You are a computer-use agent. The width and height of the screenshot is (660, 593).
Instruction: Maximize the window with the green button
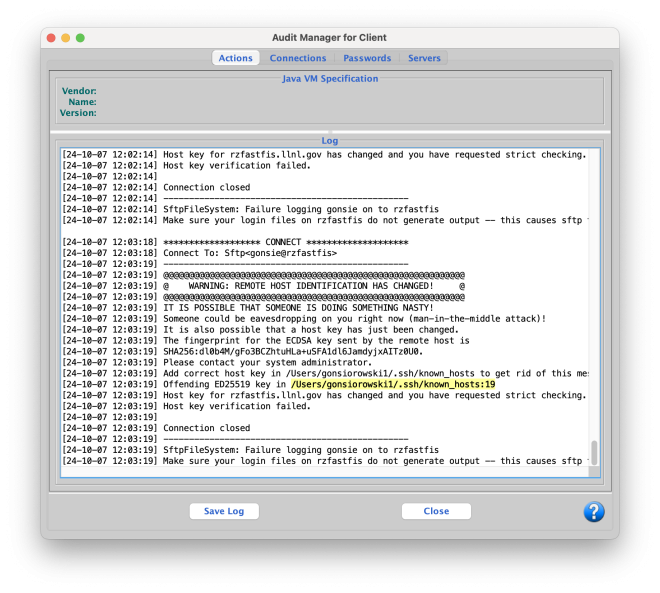80,37
